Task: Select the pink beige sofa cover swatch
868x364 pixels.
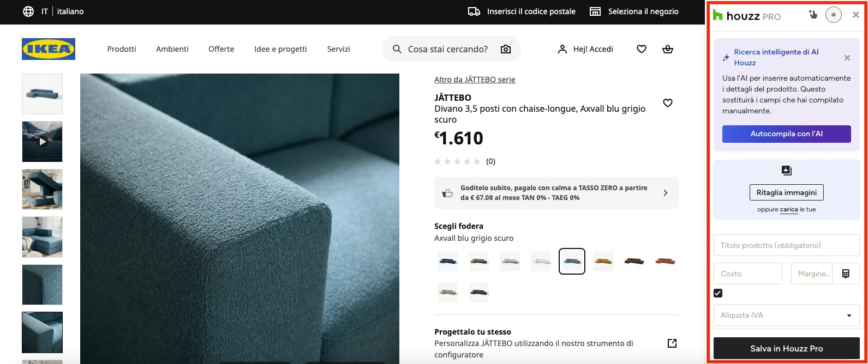Action: (510, 262)
